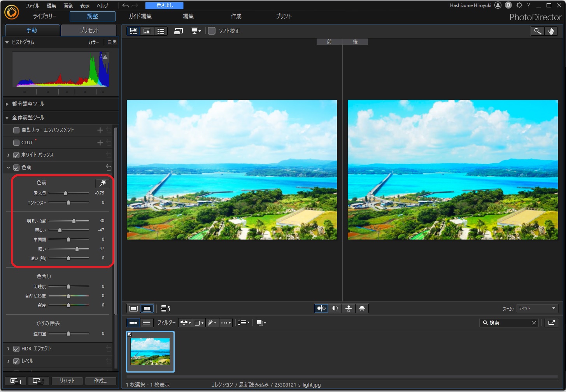Expand the レベル chevron
Screen dimensions: 566x392
pyautogui.click(x=9, y=361)
